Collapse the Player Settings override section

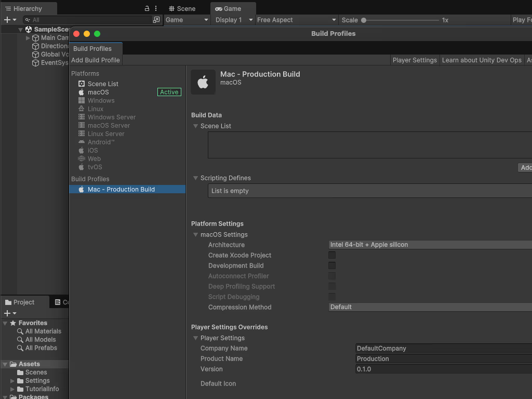(x=196, y=338)
